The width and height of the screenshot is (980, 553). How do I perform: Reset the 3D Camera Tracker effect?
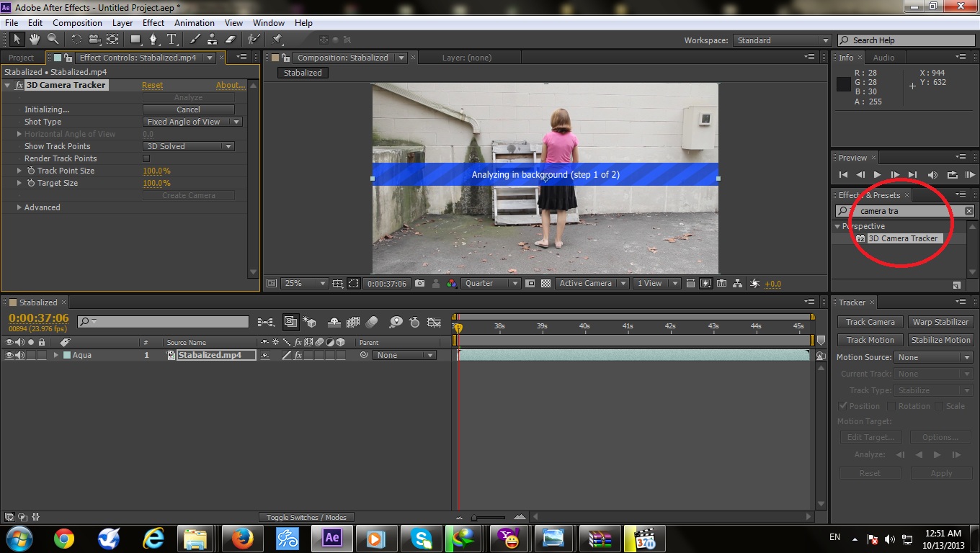point(152,85)
